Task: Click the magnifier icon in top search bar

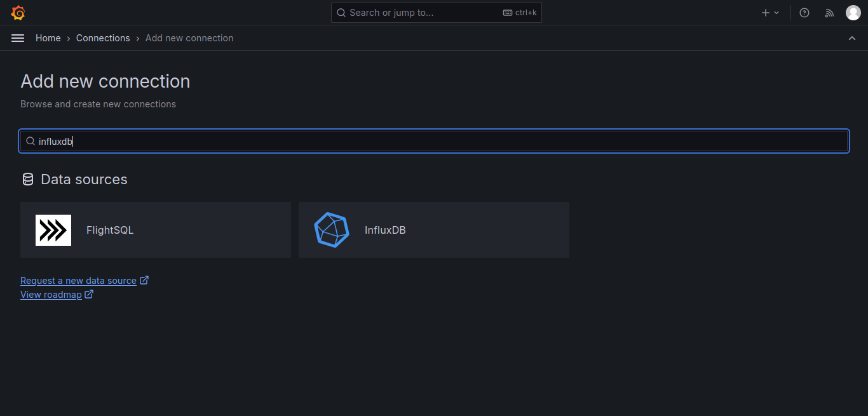Action: pos(341,13)
